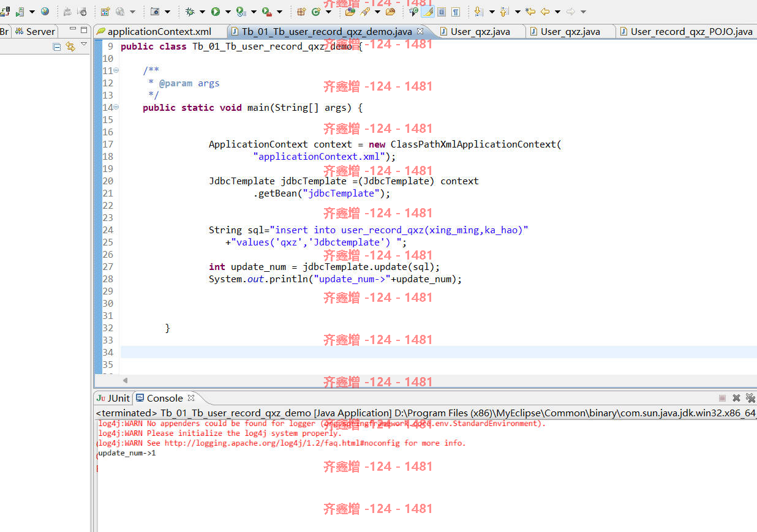
Task: Click the New Java Class icon
Action: (x=315, y=12)
